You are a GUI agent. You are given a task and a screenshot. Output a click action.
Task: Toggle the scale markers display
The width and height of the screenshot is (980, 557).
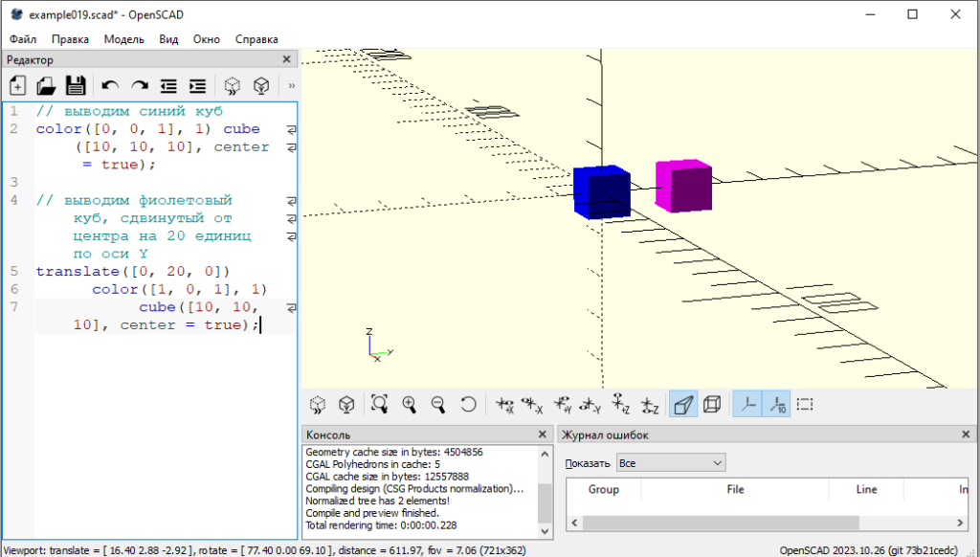click(776, 404)
